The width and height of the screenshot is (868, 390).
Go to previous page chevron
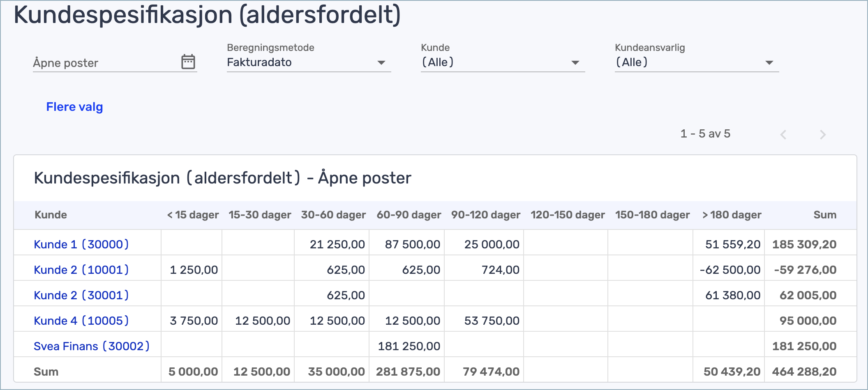click(783, 135)
